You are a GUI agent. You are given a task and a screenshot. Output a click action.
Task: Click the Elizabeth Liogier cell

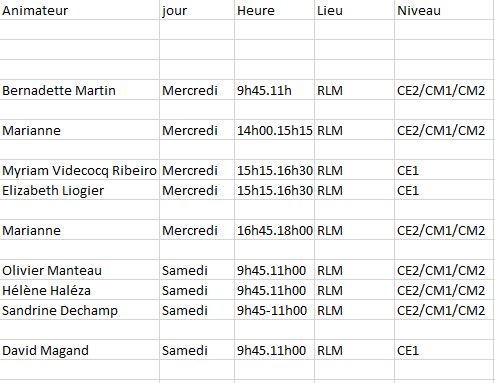80,190
